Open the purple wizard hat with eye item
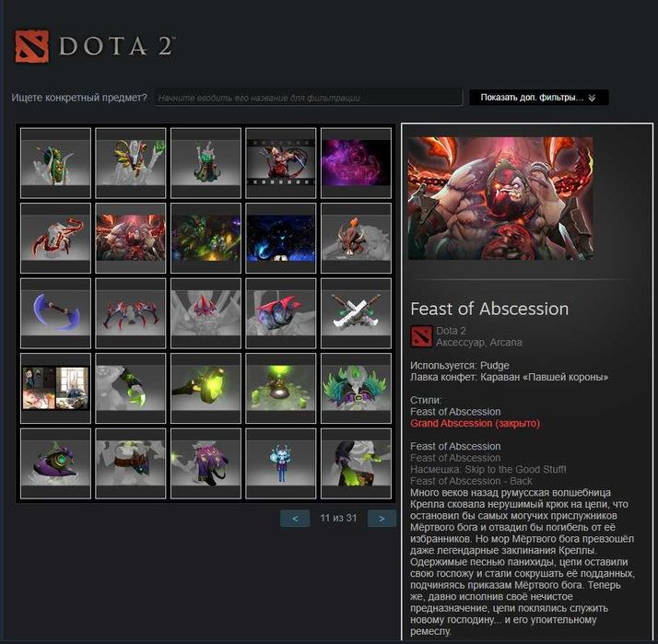Viewport: 658px width, 644px height. click(55, 463)
